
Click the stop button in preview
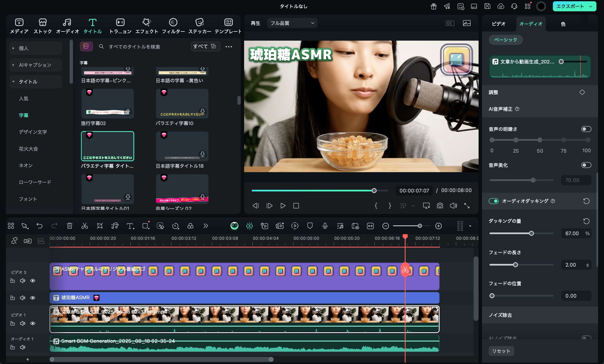coord(296,206)
